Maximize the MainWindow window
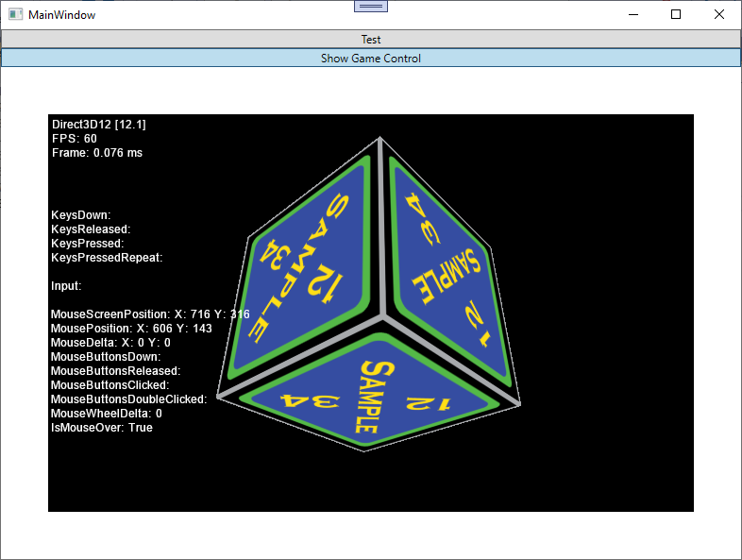 click(675, 14)
